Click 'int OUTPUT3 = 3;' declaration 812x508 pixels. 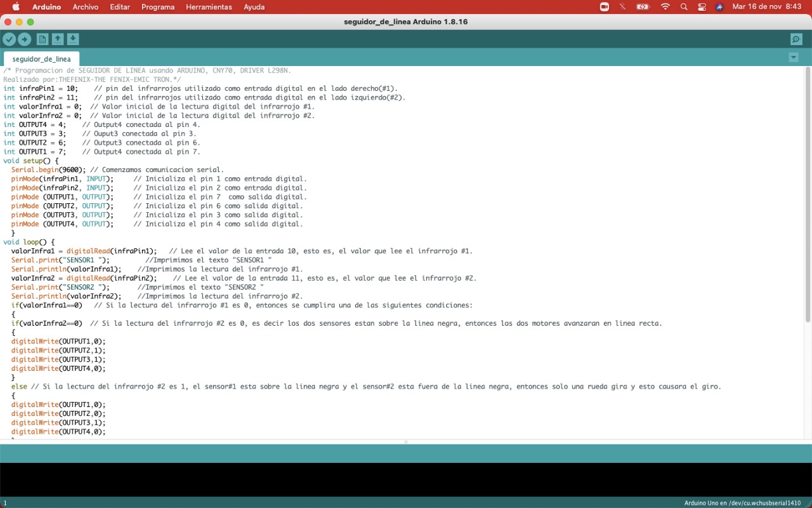(x=34, y=133)
